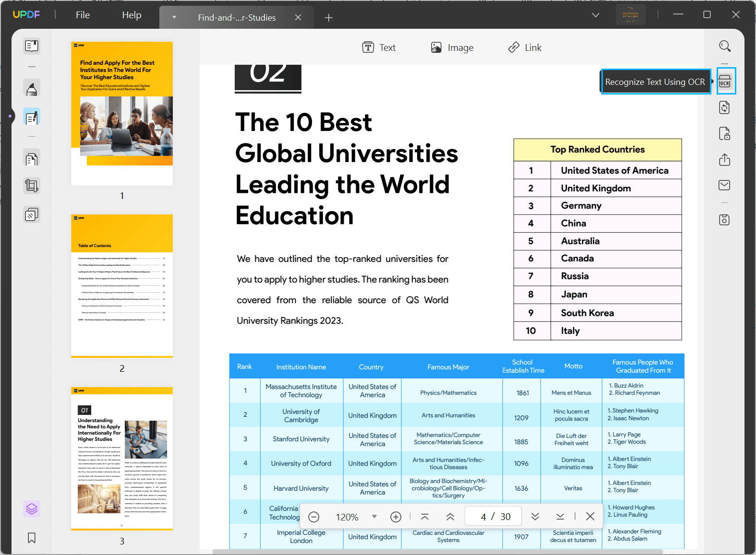
Task: Click Institution Name column header
Action: pyautogui.click(x=301, y=367)
